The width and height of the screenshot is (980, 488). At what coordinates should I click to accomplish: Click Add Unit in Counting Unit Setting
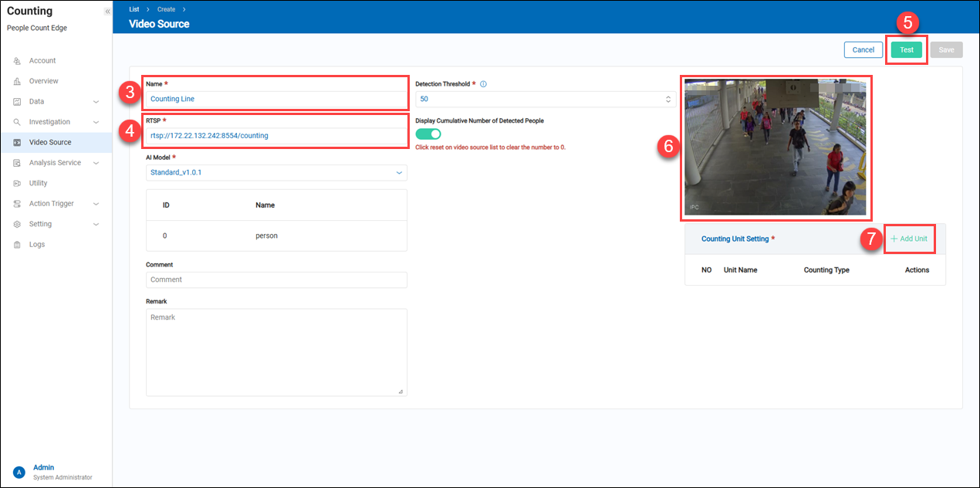(909, 239)
